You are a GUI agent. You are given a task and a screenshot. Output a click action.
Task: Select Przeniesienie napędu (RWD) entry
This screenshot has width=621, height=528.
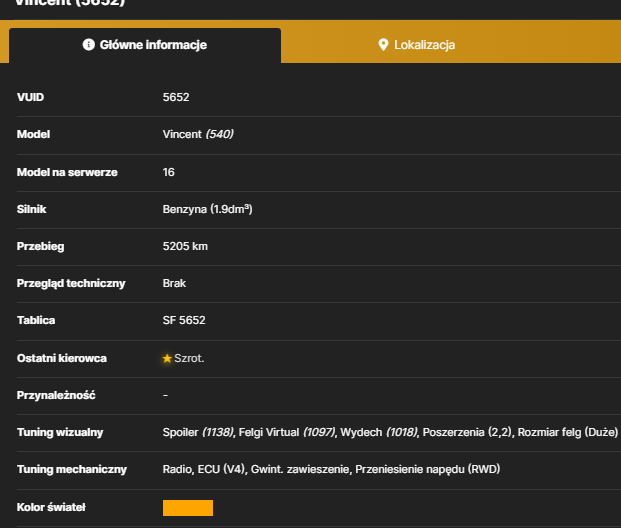428,469
